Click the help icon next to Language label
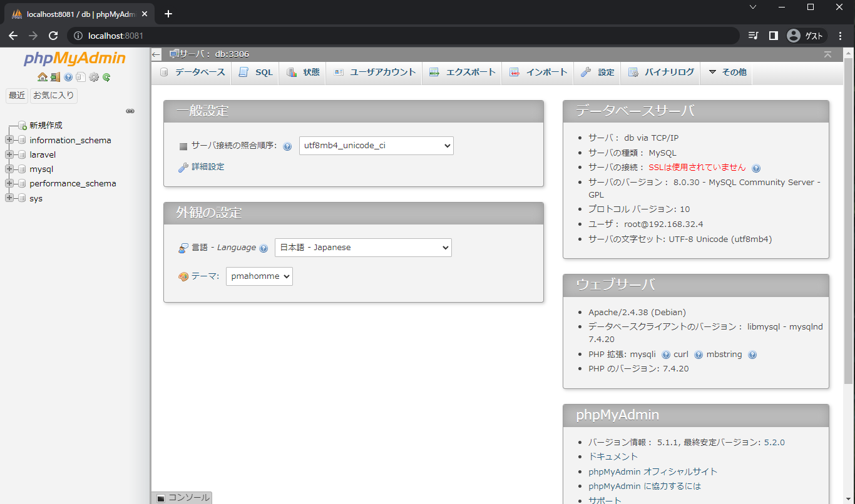855x504 pixels. [x=264, y=248]
